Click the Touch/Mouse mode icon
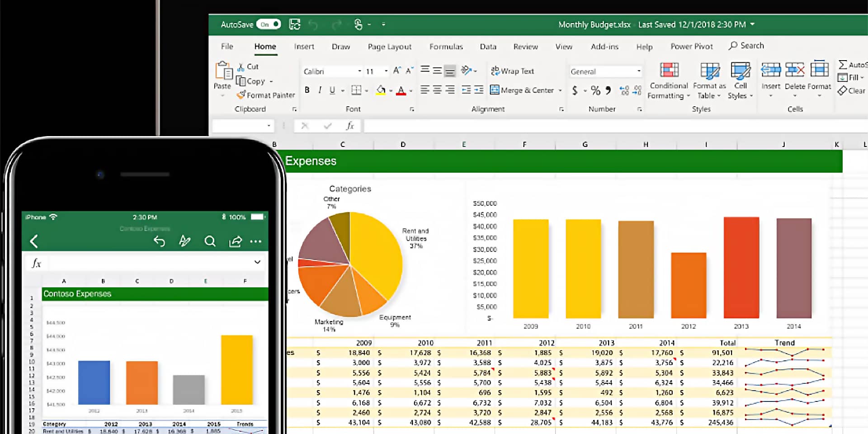This screenshot has width=868, height=434. 359,24
